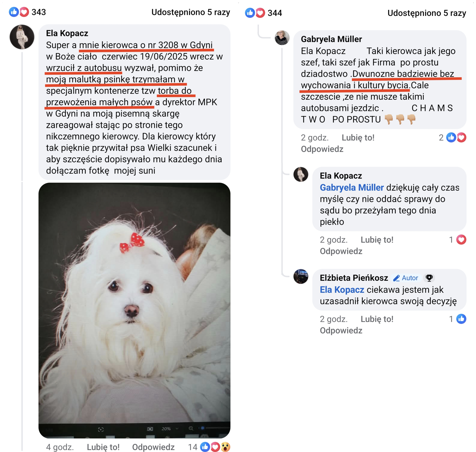The height and width of the screenshot is (452, 476).
Task: Open the blue Gabryela Müller mention link
Action: point(351,187)
